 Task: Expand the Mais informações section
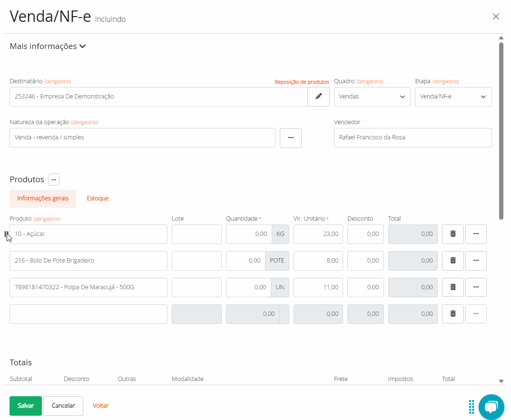click(x=48, y=47)
